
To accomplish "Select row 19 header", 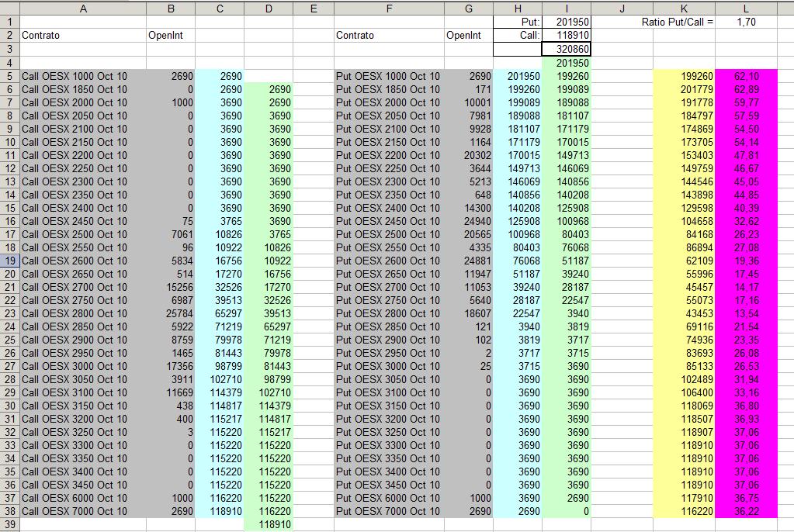I will pos(9,261).
